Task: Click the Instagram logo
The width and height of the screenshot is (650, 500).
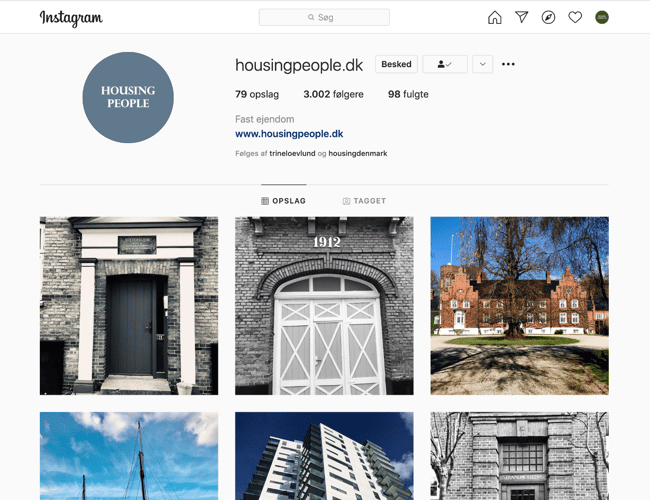Action: [x=71, y=18]
